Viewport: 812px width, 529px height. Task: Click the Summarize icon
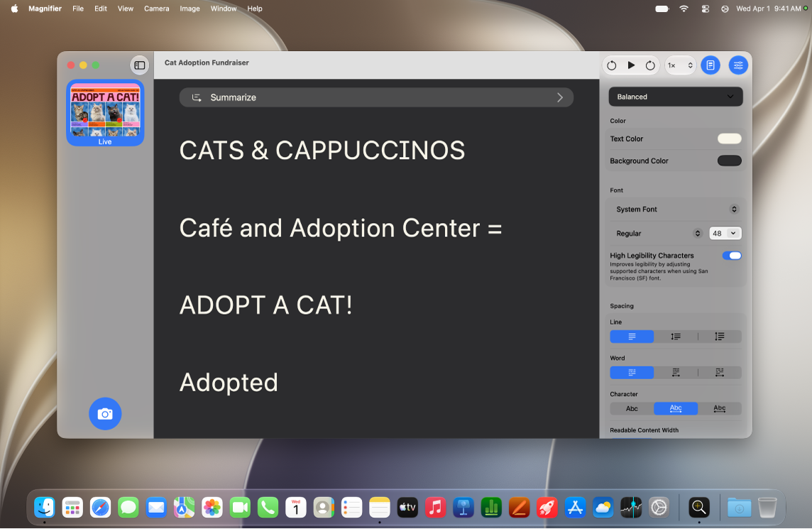(197, 97)
